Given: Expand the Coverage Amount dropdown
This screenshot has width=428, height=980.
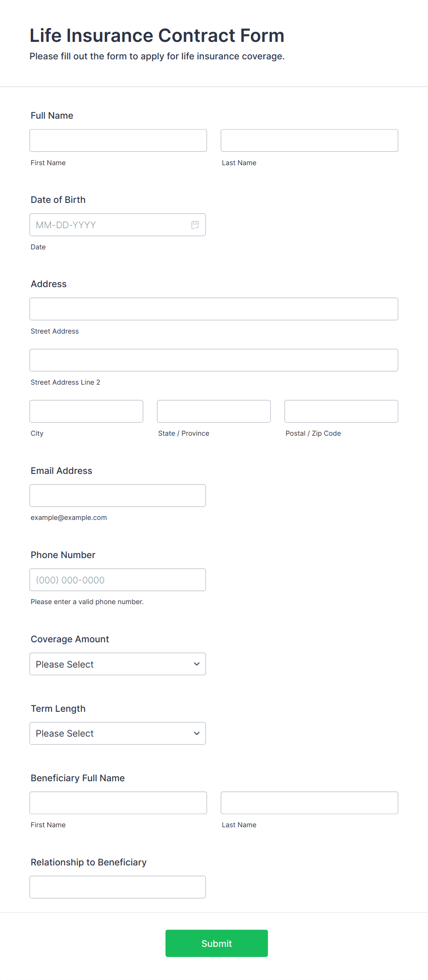Looking at the screenshot, I should (x=118, y=664).
